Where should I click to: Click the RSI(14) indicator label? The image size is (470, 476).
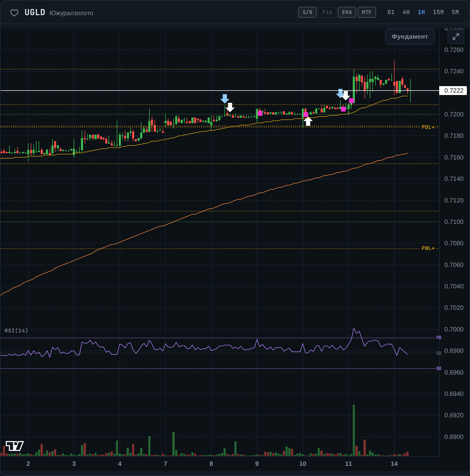pos(16,331)
